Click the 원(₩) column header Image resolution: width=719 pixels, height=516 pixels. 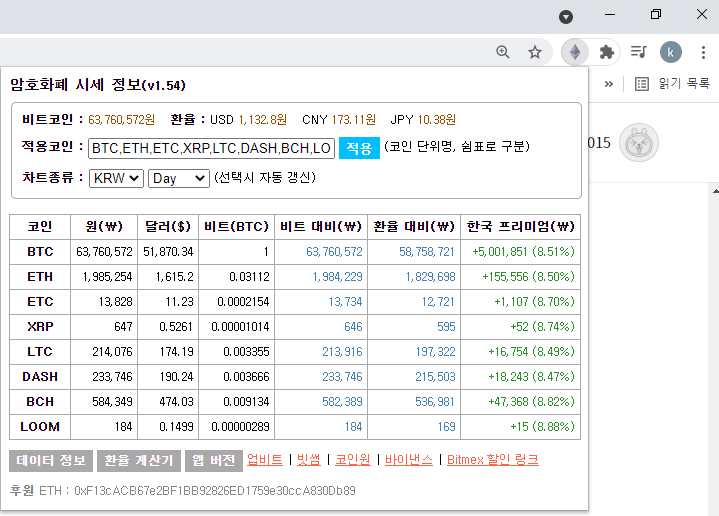point(104,227)
